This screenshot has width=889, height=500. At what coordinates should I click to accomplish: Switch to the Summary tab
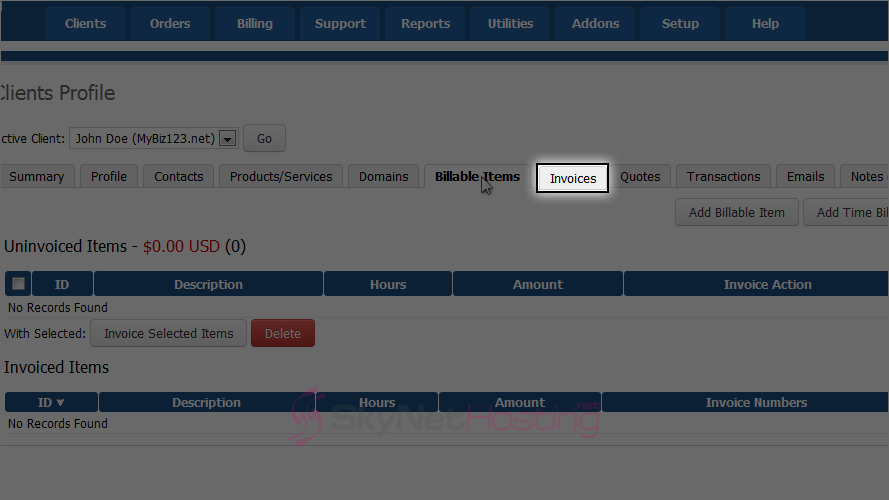pyautogui.click(x=36, y=177)
